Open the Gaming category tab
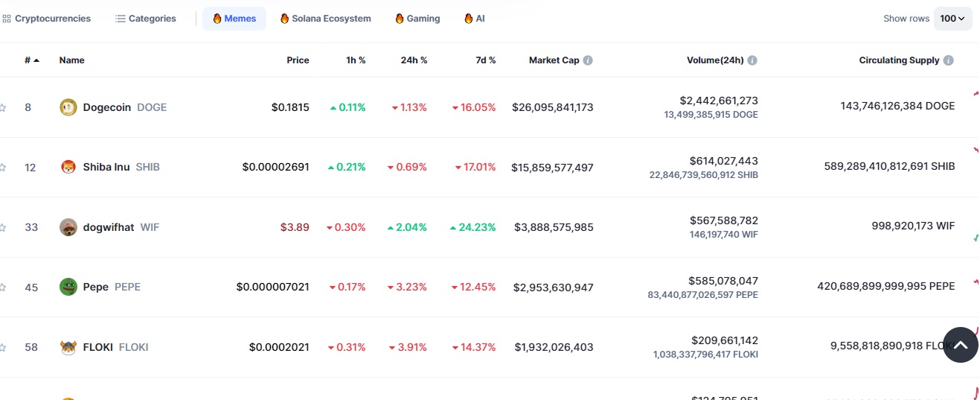980x400 pixels. click(417, 19)
